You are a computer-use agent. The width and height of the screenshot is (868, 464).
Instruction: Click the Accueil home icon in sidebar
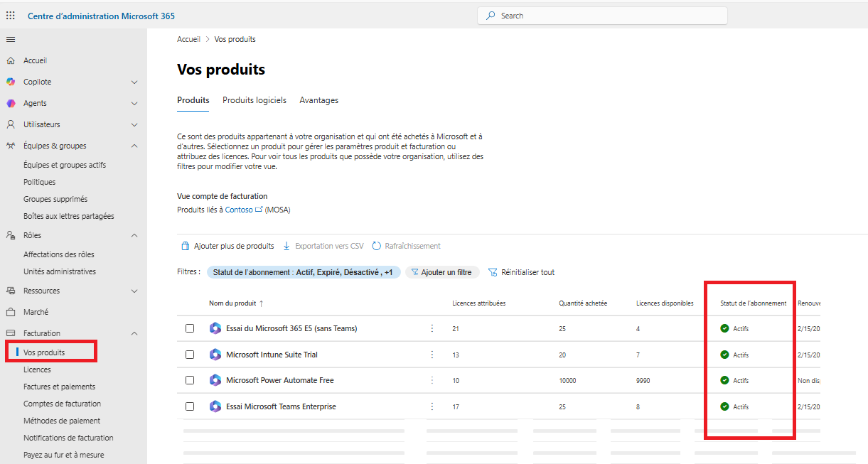(x=11, y=61)
